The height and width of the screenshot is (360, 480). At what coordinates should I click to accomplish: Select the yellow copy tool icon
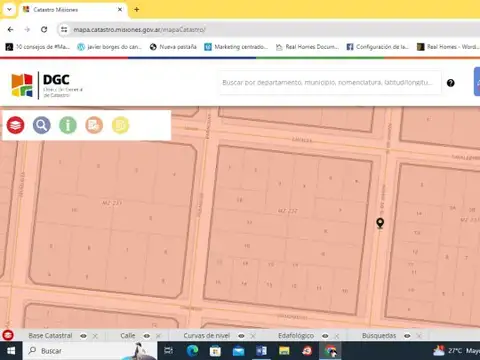[120, 125]
